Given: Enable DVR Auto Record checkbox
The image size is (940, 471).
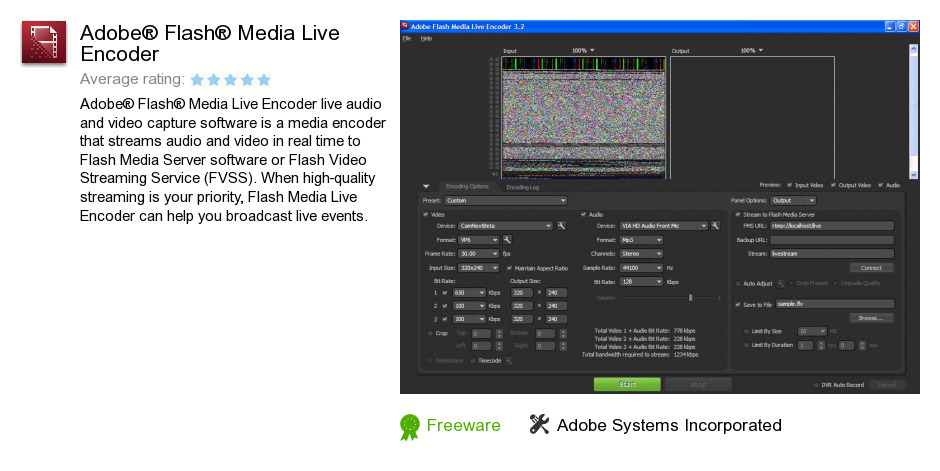Looking at the screenshot, I should [x=816, y=385].
